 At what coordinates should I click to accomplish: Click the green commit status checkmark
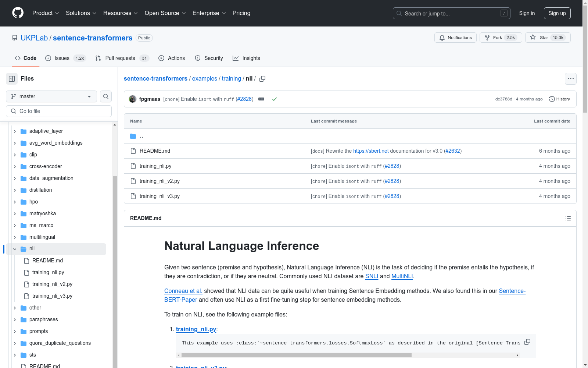274,99
